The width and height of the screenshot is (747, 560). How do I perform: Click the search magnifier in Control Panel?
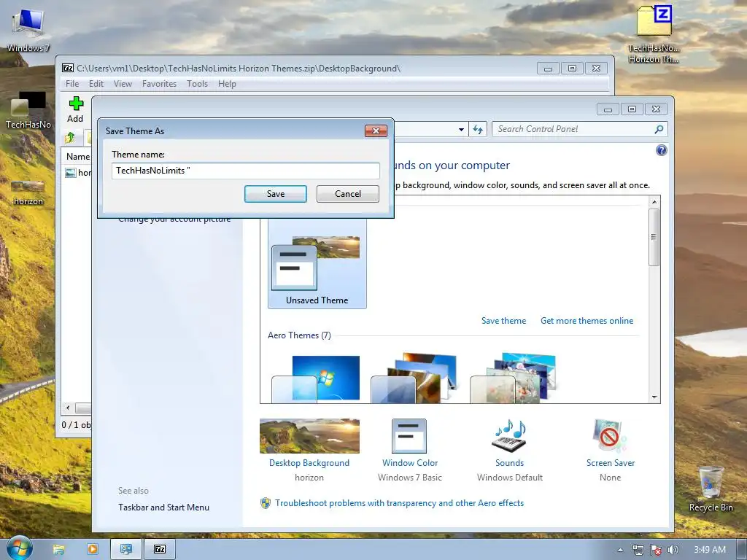click(659, 129)
